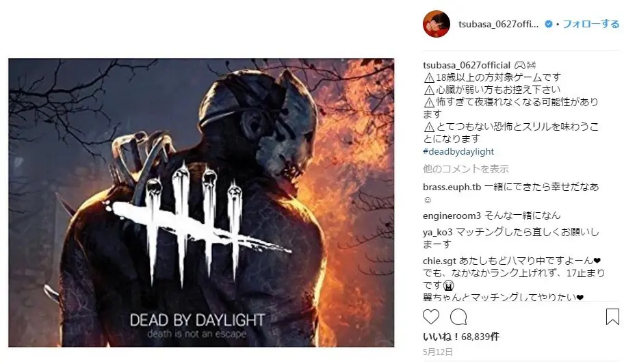
Task: Open commenter ya_ko3 profile
Action: (x=437, y=232)
